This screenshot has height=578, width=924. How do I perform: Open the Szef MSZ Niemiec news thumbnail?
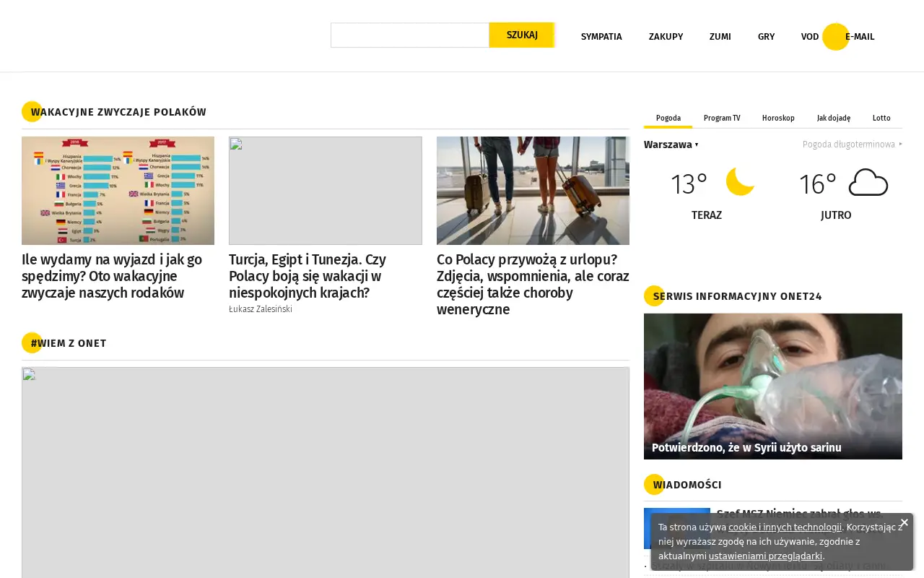point(677,528)
